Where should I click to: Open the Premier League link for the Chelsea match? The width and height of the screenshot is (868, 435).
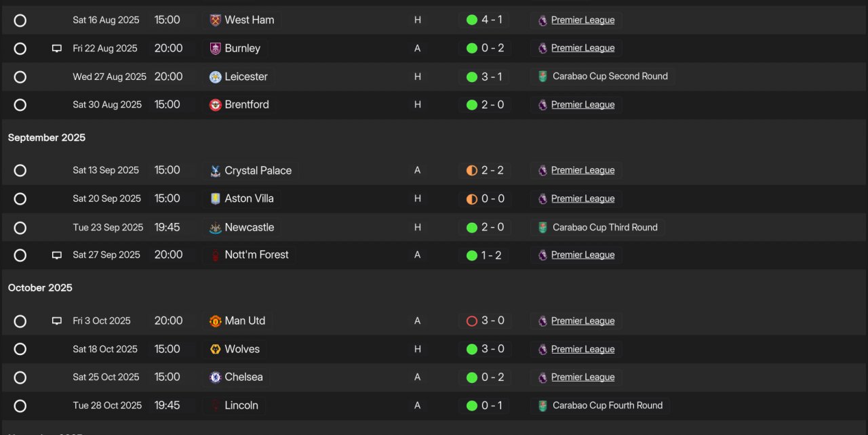point(583,377)
